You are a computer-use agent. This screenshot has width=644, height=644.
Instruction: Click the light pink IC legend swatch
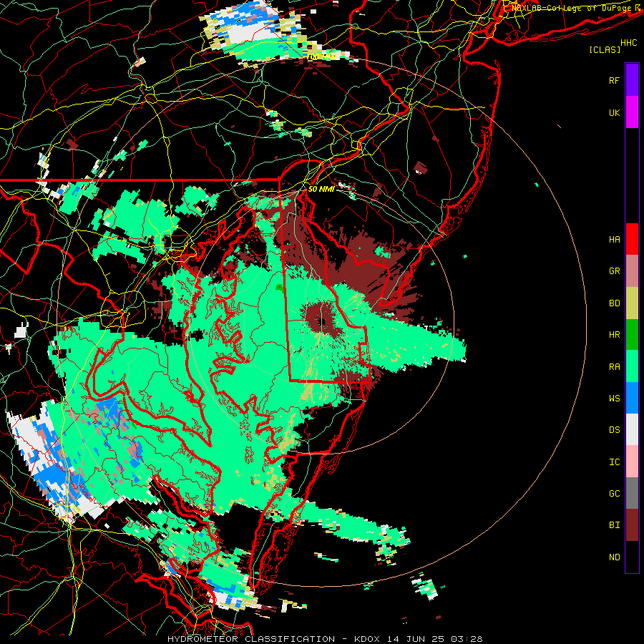click(x=632, y=462)
